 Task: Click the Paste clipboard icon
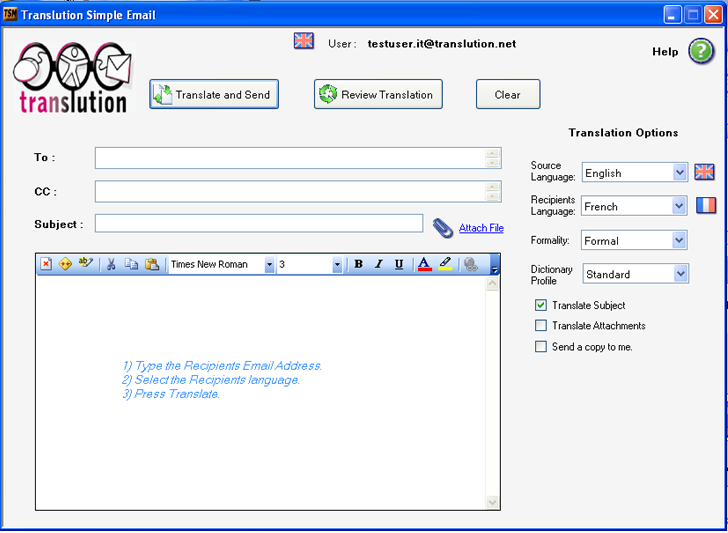[152, 264]
